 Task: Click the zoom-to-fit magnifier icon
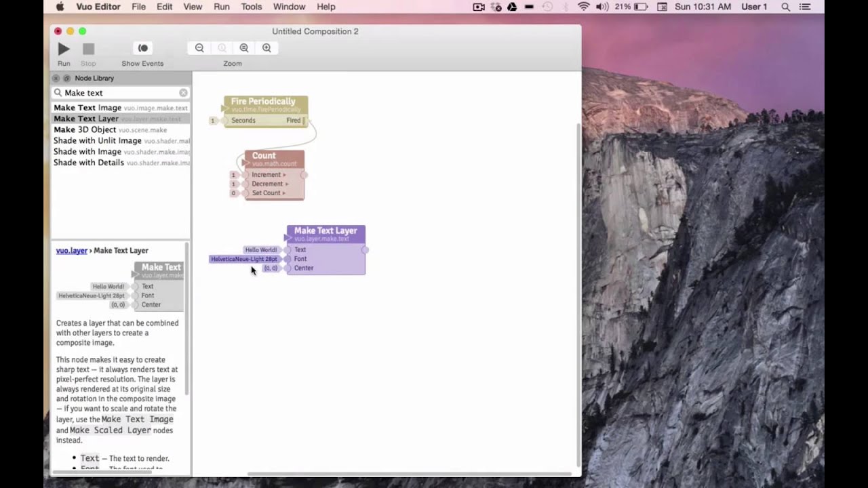coord(244,48)
